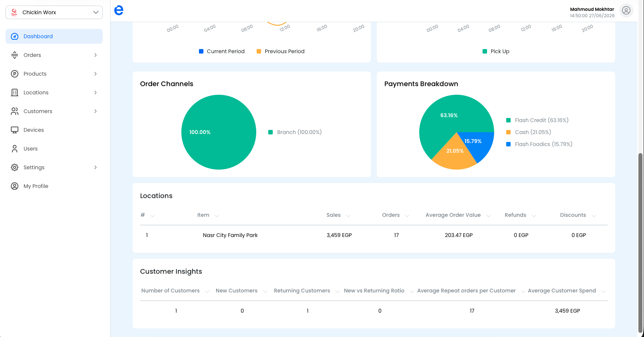Click the Dashboard gauge icon
The image size is (644, 337).
(15, 36)
